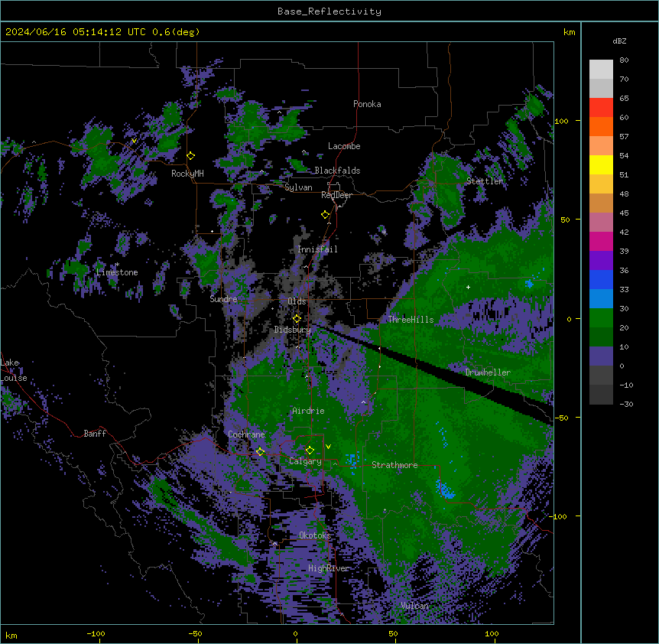
Task: Select the Innisfail city label
Action: pos(317,249)
